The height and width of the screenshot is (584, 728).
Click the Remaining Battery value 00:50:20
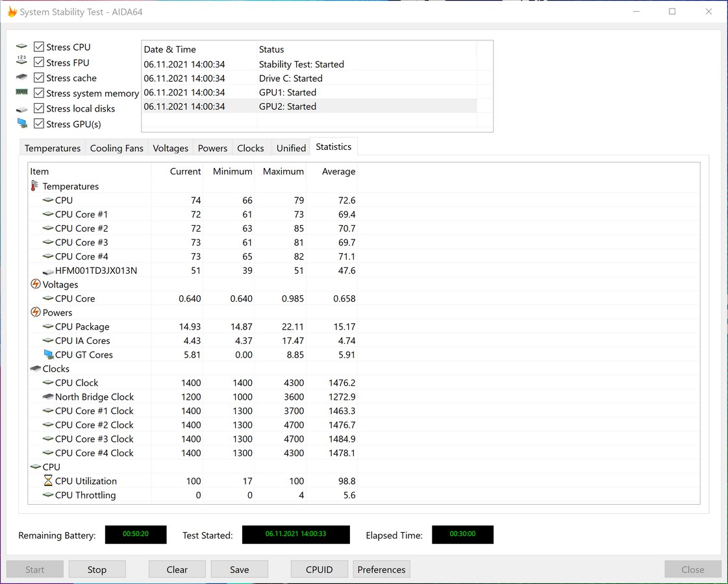136,534
